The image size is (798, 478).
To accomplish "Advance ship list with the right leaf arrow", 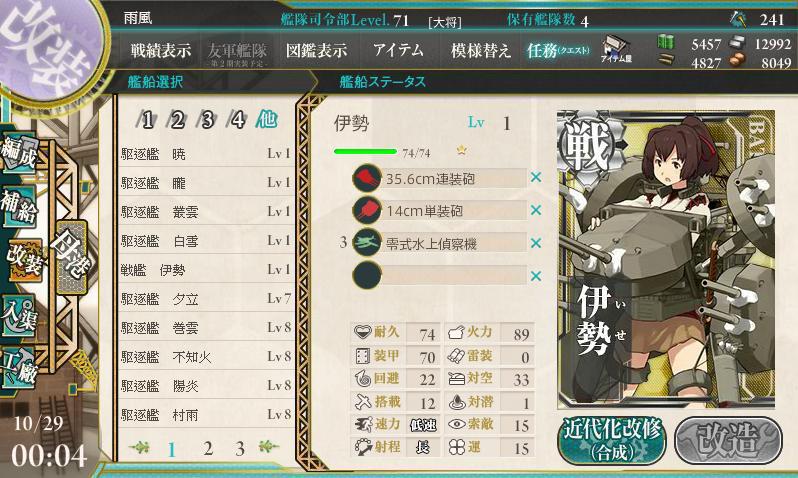I will coord(268,447).
